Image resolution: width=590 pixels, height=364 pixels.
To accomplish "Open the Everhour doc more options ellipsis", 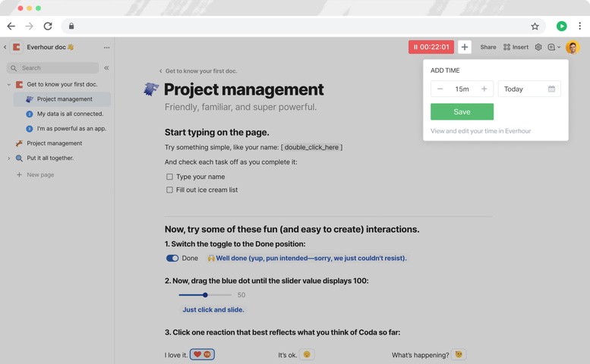I will 106,47.
